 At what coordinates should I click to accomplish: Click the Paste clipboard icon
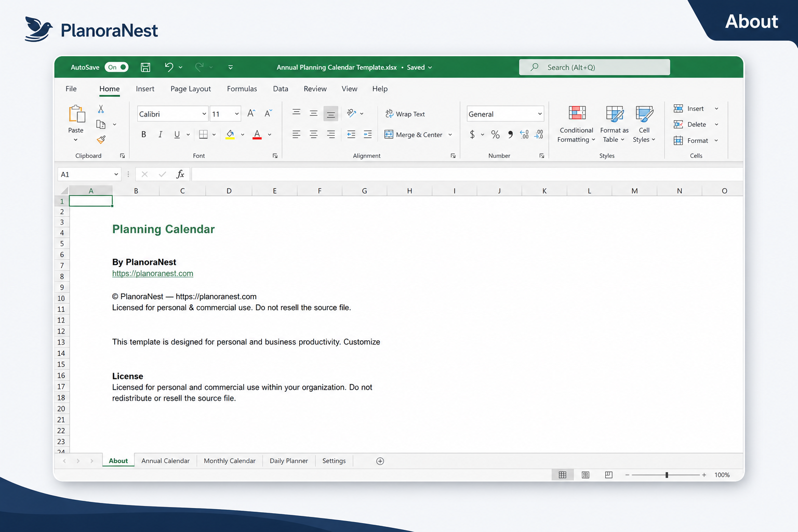point(76,114)
